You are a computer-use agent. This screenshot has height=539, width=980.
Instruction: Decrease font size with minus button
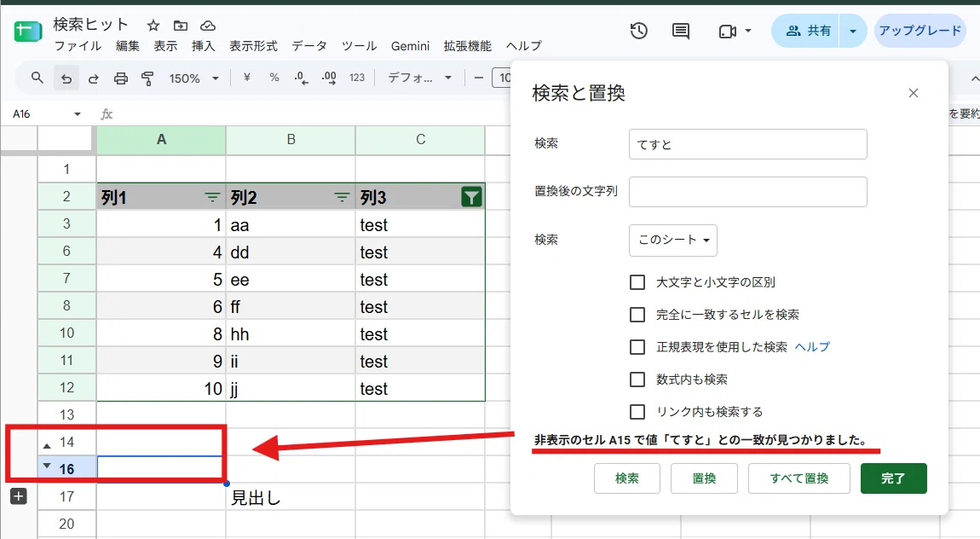pyautogui.click(x=480, y=78)
